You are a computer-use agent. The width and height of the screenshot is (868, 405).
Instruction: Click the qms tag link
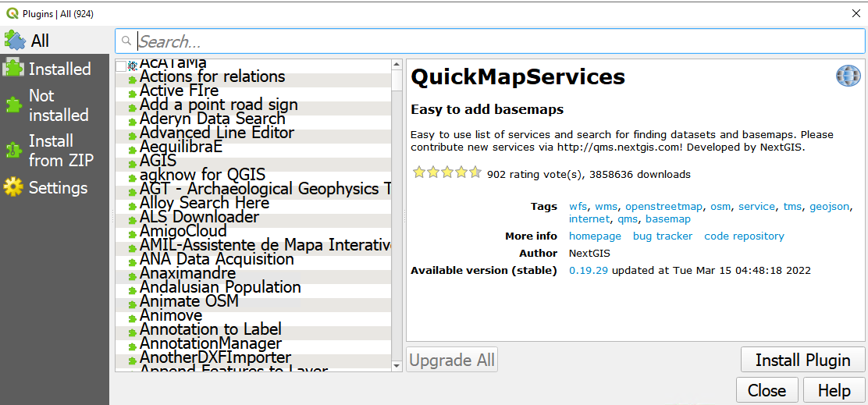tap(628, 219)
